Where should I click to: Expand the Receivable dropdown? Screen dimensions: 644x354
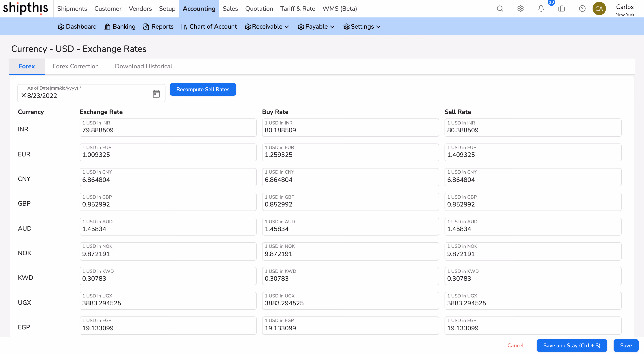pos(267,26)
